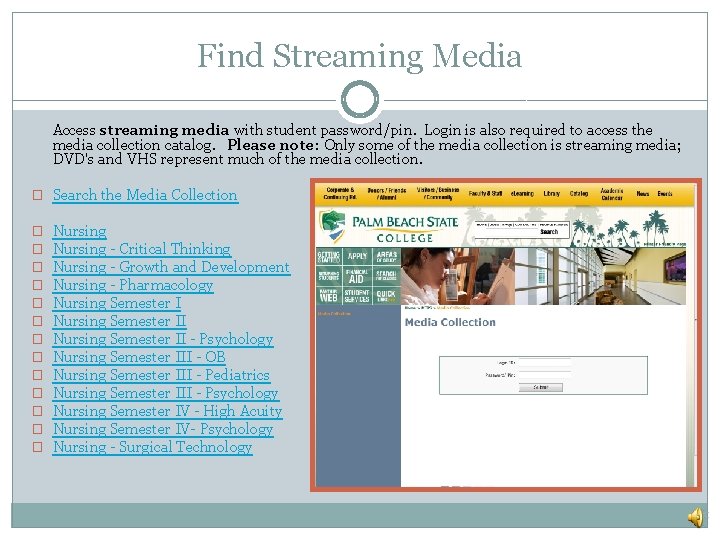The image size is (720, 540).
Task: Open the Nursing link
Action: click(80, 231)
